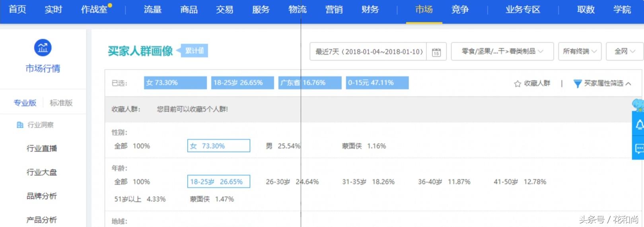Select gender option 全部 100%

click(132, 146)
